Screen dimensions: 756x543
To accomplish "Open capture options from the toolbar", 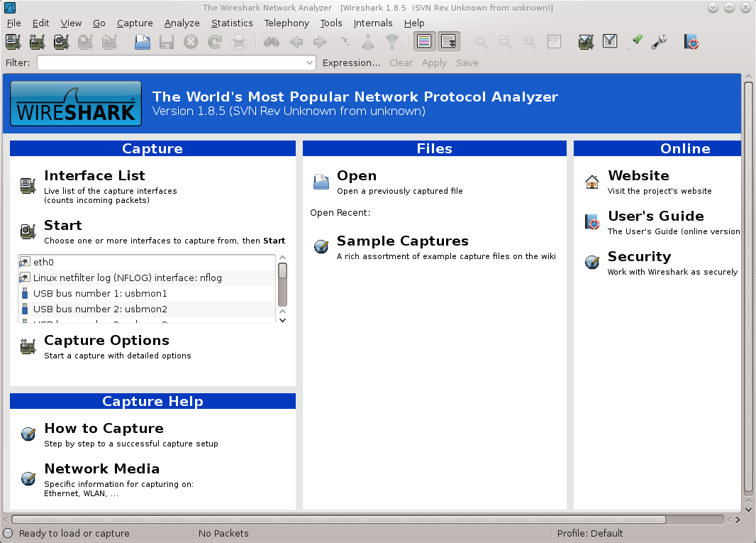I will (38, 42).
